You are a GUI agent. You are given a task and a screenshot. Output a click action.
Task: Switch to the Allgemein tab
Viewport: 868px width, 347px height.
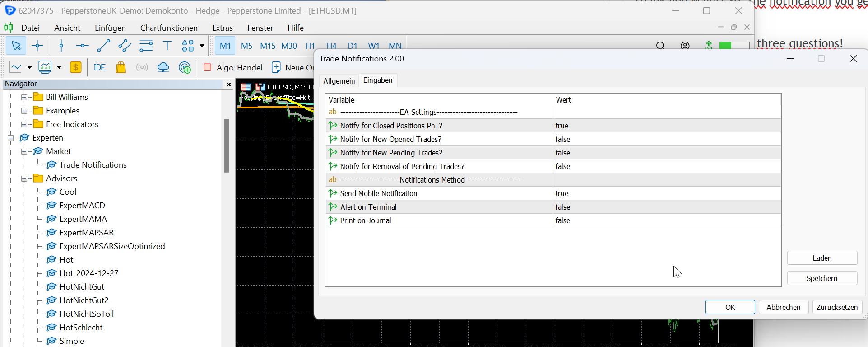339,80
